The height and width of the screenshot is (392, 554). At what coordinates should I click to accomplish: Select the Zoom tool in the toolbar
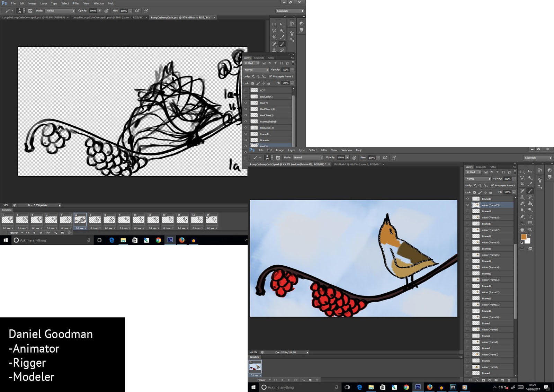pyautogui.click(x=530, y=229)
